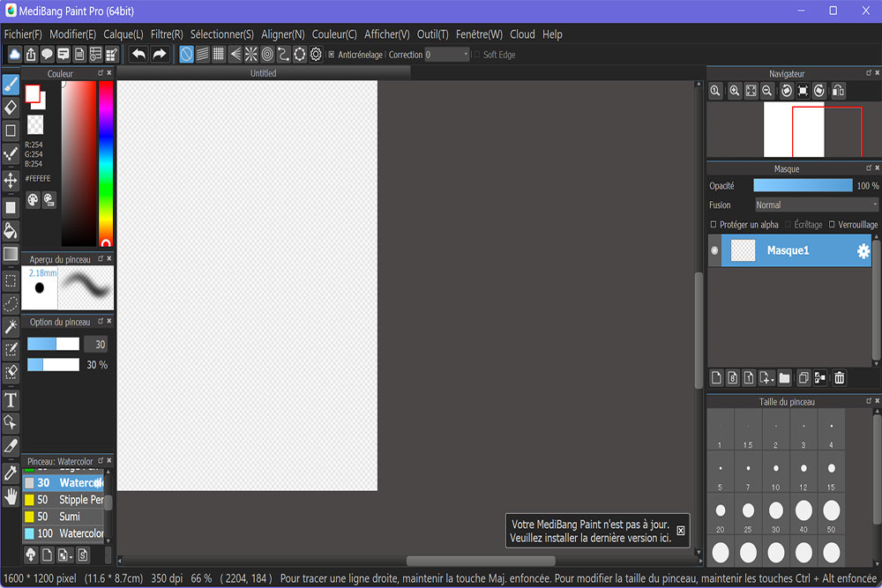The image size is (882, 588).
Task: Select the transparent color swatch
Action: [35, 125]
